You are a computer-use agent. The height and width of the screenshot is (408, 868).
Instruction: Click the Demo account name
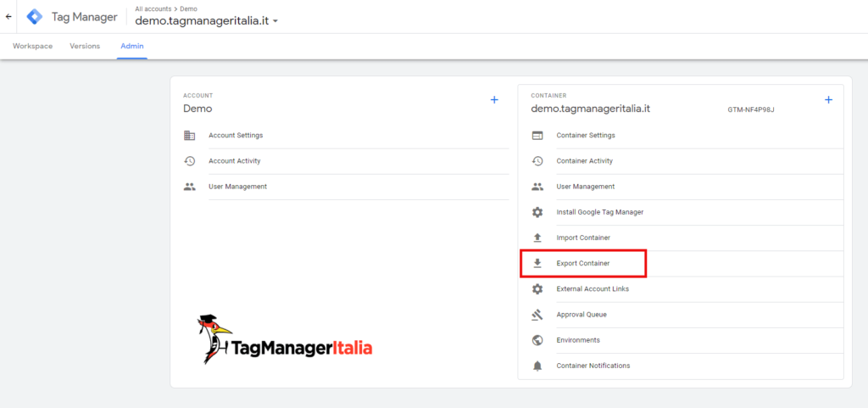point(198,109)
